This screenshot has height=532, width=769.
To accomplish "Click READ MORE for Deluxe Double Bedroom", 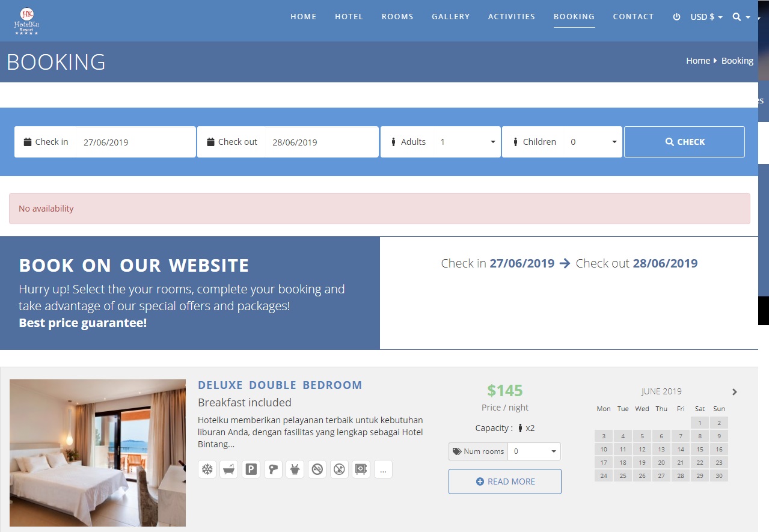I will (x=504, y=481).
